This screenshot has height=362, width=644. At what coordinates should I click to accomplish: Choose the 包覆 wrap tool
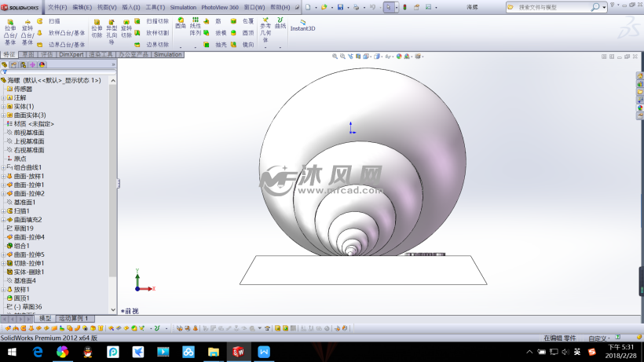243,21
